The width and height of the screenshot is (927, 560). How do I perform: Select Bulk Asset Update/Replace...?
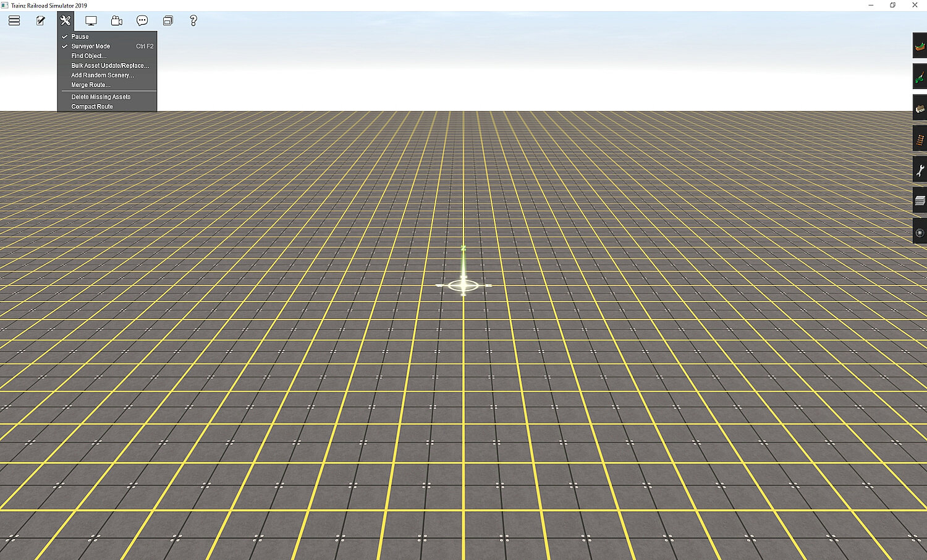click(107, 66)
